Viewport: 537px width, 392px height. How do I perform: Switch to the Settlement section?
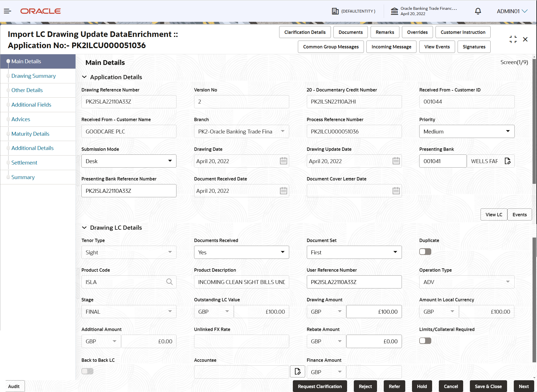click(x=24, y=163)
